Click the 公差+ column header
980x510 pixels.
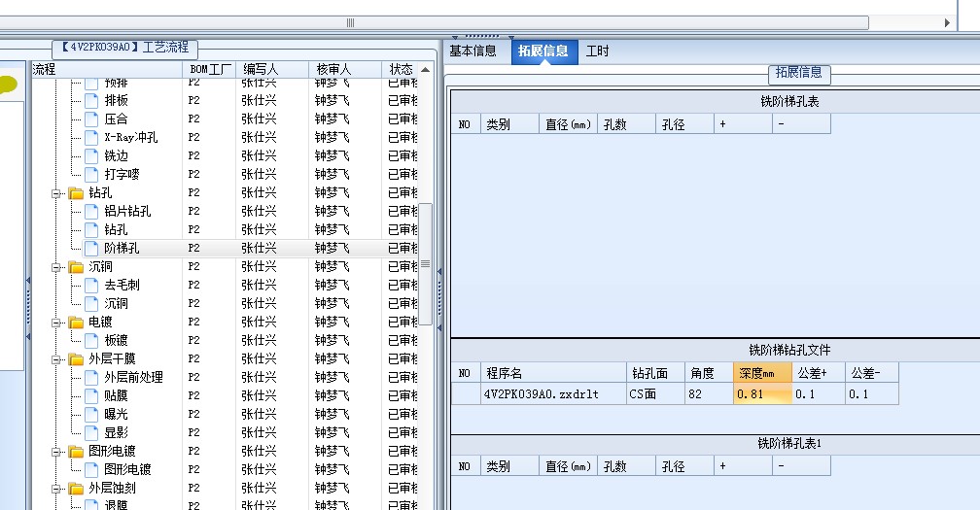[x=819, y=373]
